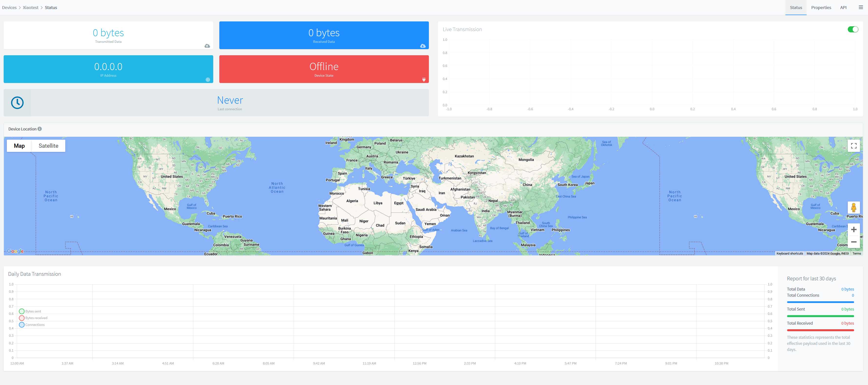Click the transmitted data upload icon
868x385 pixels.
(x=207, y=46)
